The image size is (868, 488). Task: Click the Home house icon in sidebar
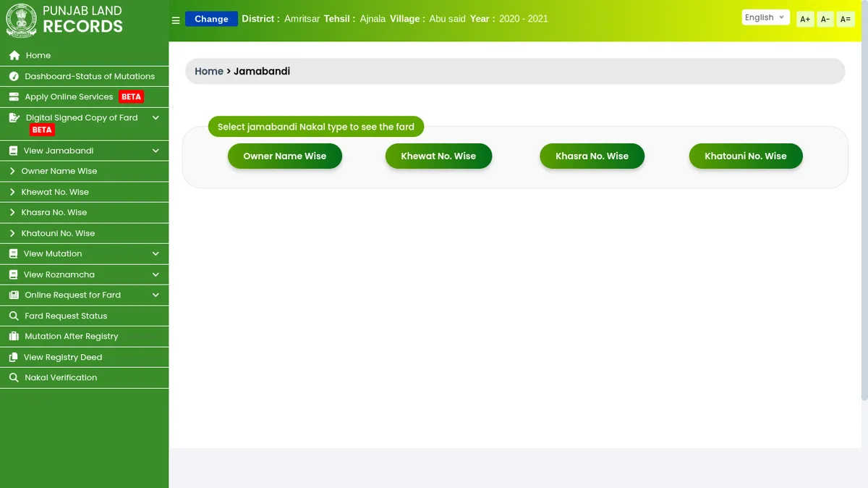coord(14,56)
